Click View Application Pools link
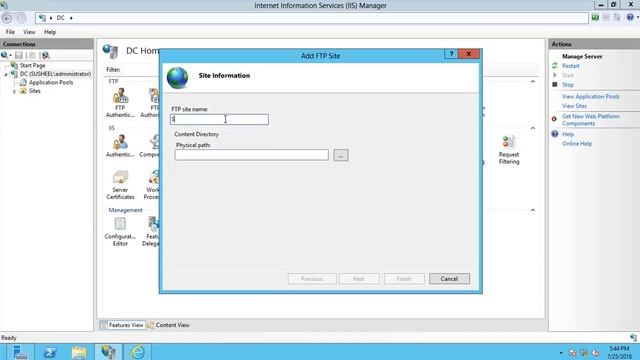 click(590, 97)
